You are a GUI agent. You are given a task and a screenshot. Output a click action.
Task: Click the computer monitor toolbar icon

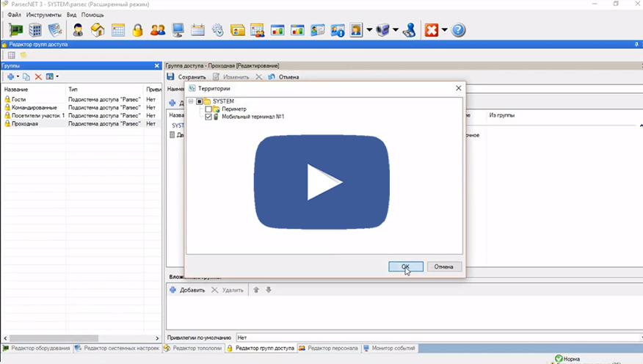[x=178, y=30]
